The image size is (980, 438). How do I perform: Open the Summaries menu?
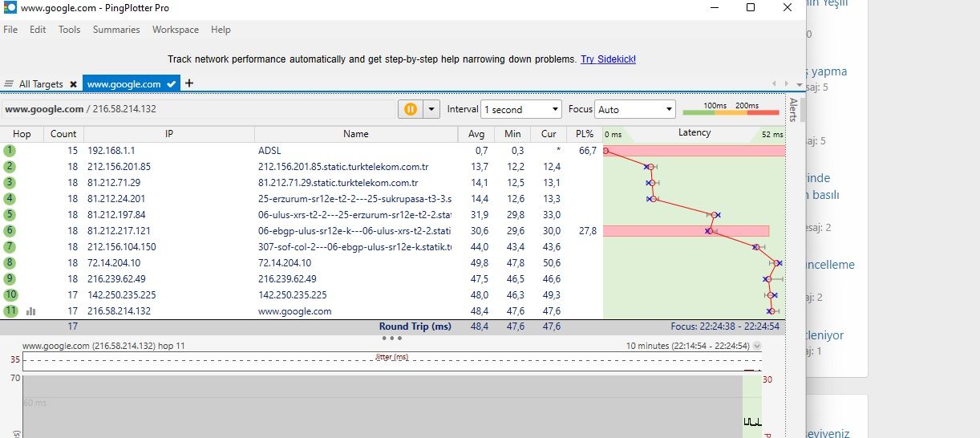pyautogui.click(x=116, y=30)
